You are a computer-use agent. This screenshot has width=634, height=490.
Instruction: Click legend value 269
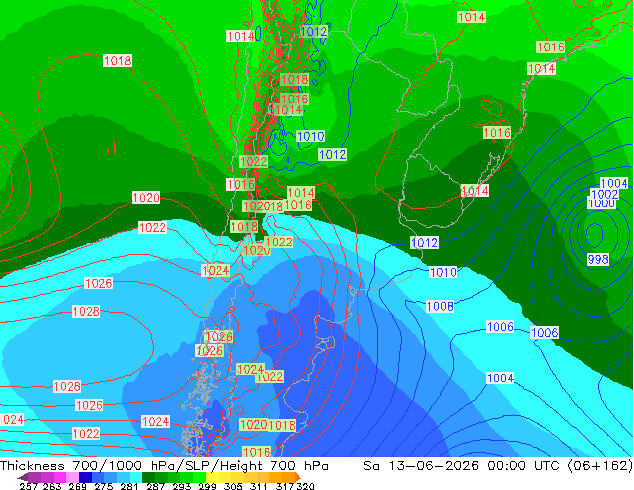point(78,486)
